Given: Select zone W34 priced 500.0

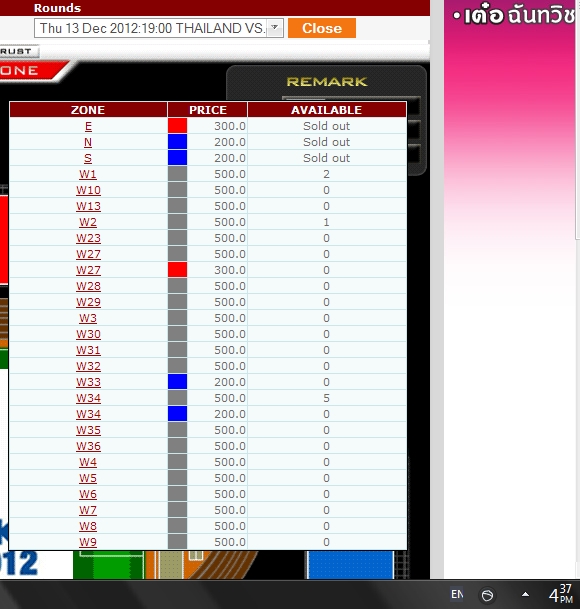Looking at the screenshot, I should [x=88, y=398].
